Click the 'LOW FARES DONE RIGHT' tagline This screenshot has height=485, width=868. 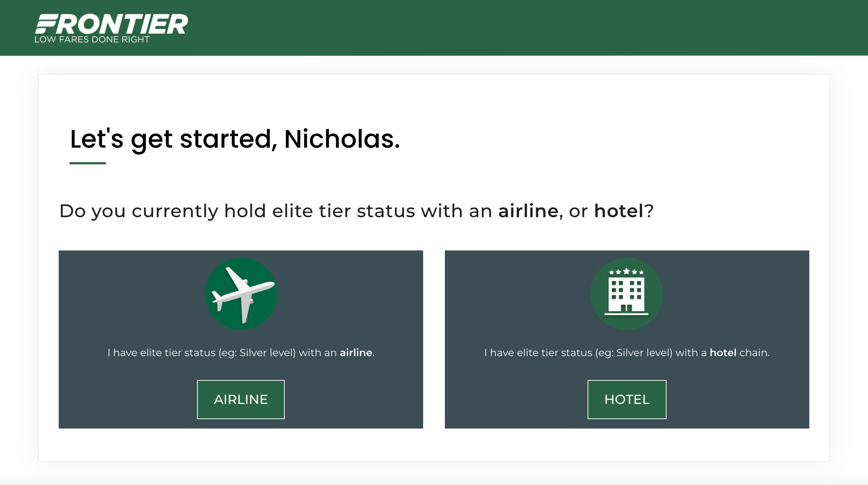click(x=92, y=39)
